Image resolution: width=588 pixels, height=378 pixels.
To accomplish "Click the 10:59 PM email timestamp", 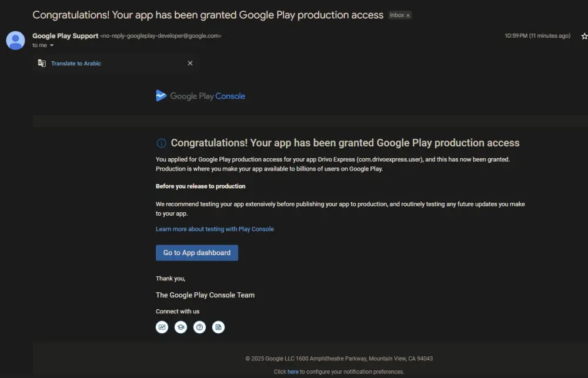I will (x=537, y=36).
